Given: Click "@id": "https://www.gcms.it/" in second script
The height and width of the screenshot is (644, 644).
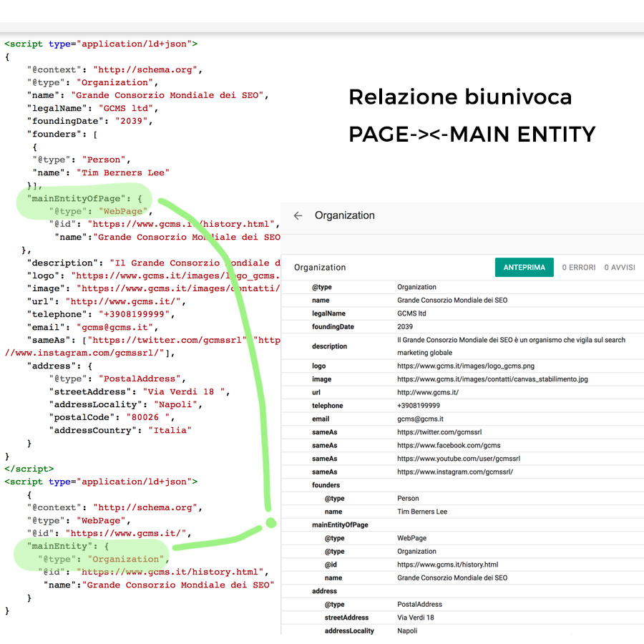Looking at the screenshot, I should click(x=109, y=534).
